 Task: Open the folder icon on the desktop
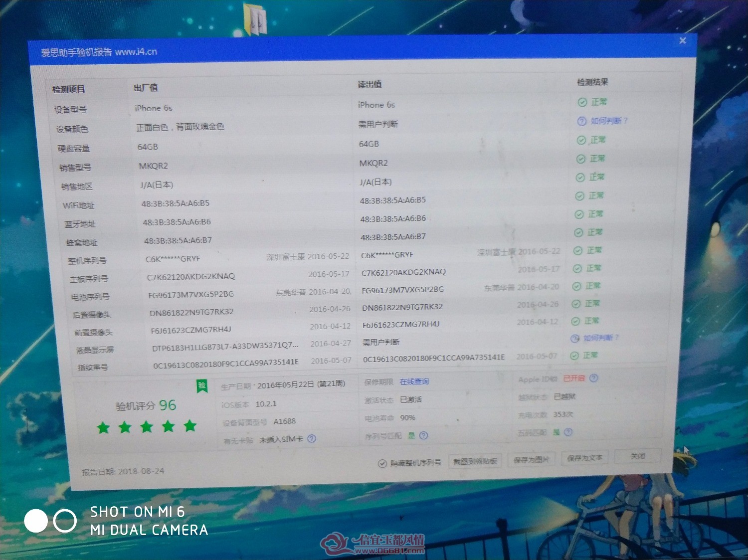(256, 19)
